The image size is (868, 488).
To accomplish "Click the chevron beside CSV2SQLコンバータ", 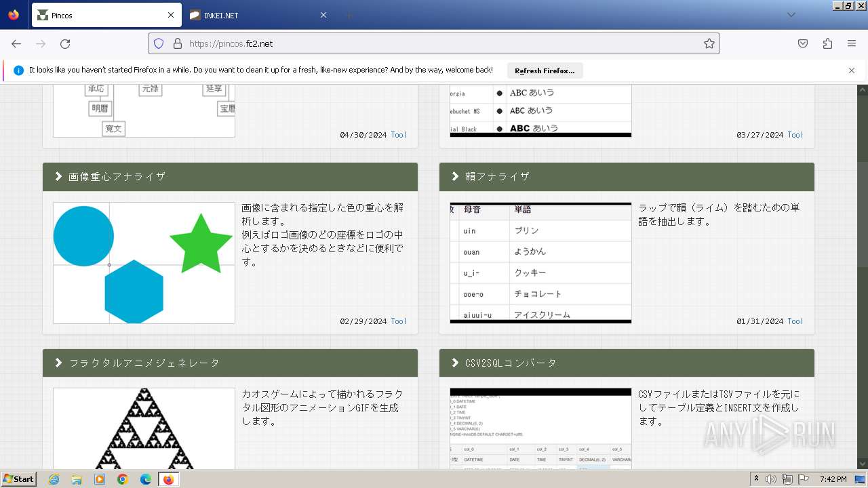I will click(x=455, y=363).
